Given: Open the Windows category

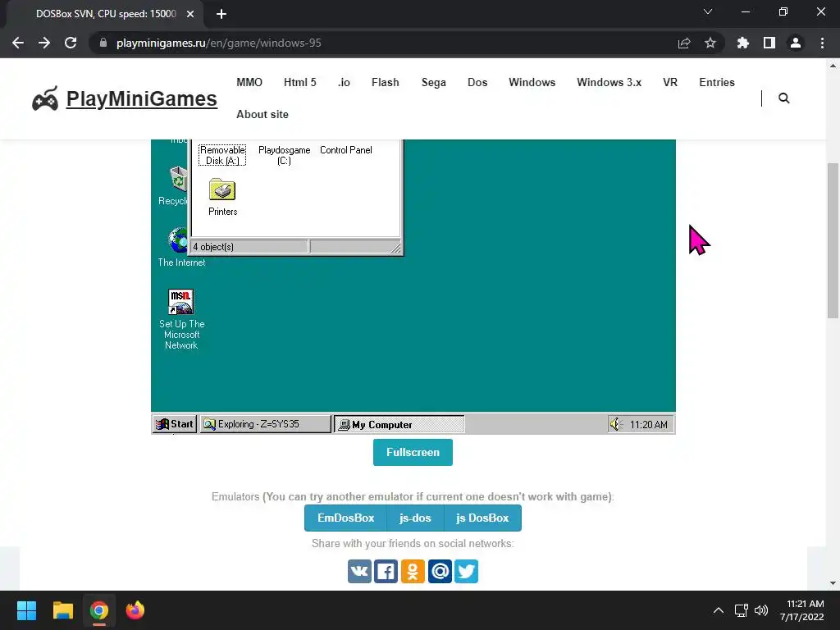Looking at the screenshot, I should point(532,83).
